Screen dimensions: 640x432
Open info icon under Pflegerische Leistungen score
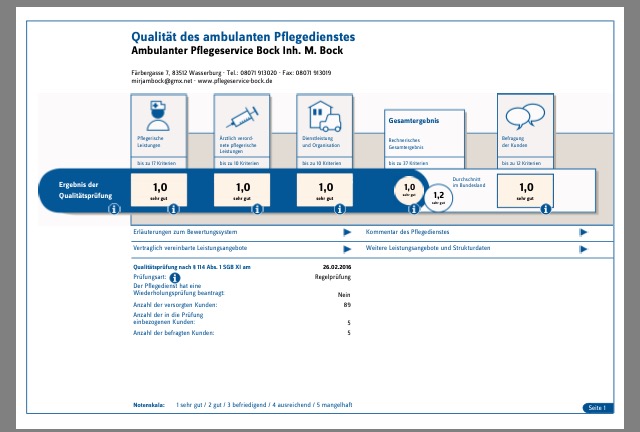(173, 209)
